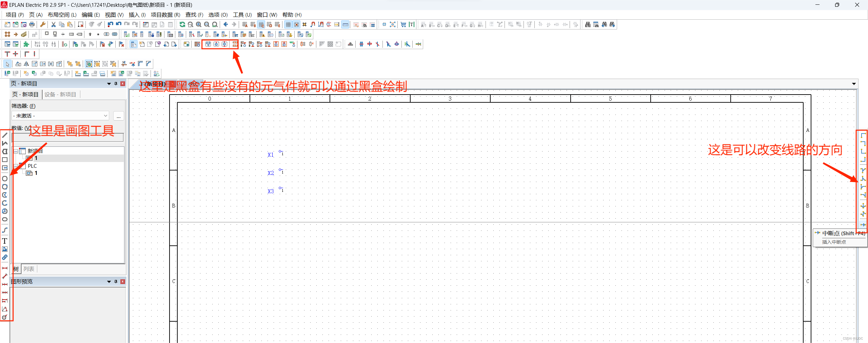Image resolution: width=868 pixels, height=343 pixels.
Task: Click the 数值 input field
Action: click(x=68, y=137)
